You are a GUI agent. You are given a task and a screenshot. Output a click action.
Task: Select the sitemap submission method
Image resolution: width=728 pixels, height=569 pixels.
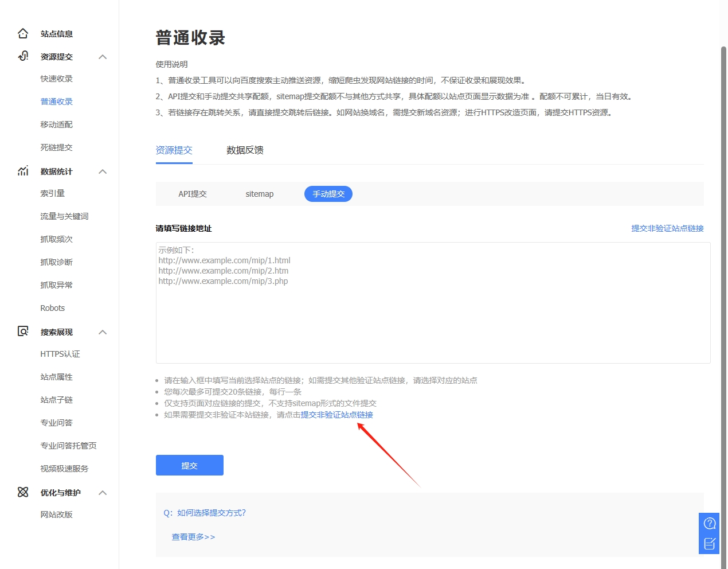[260, 194]
